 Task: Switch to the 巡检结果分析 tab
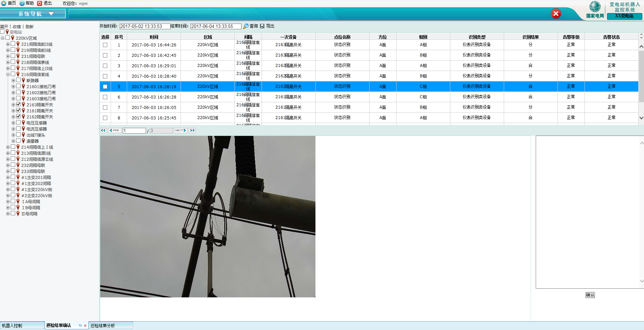[111, 325]
